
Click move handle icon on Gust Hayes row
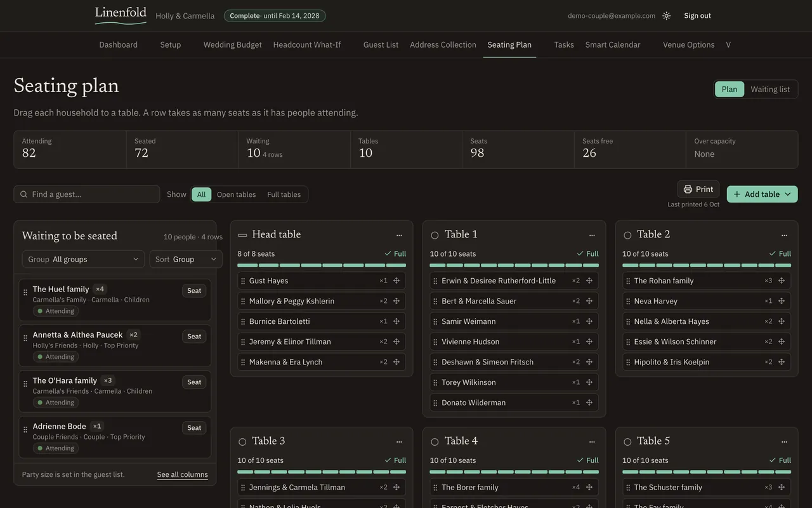coord(396,281)
